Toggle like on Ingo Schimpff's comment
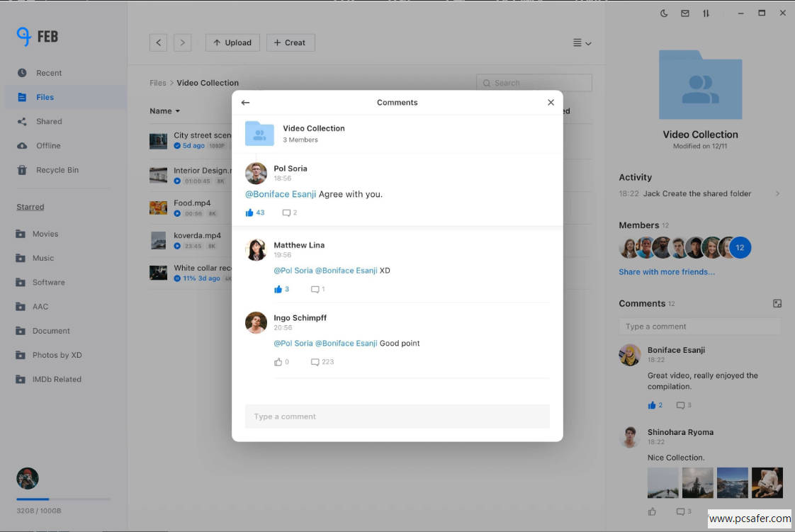The width and height of the screenshot is (795, 532). pos(278,362)
